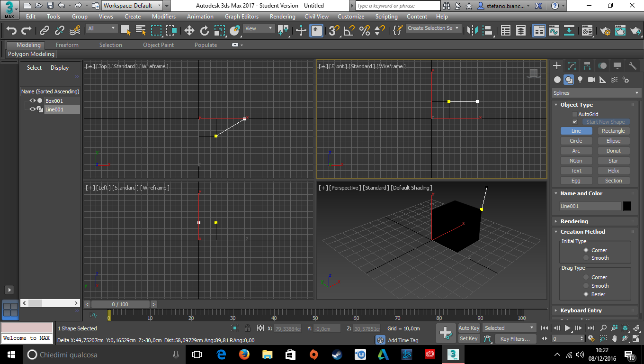The width and height of the screenshot is (644, 364).
Task: Select the Rotate tool
Action: tap(205, 31)
